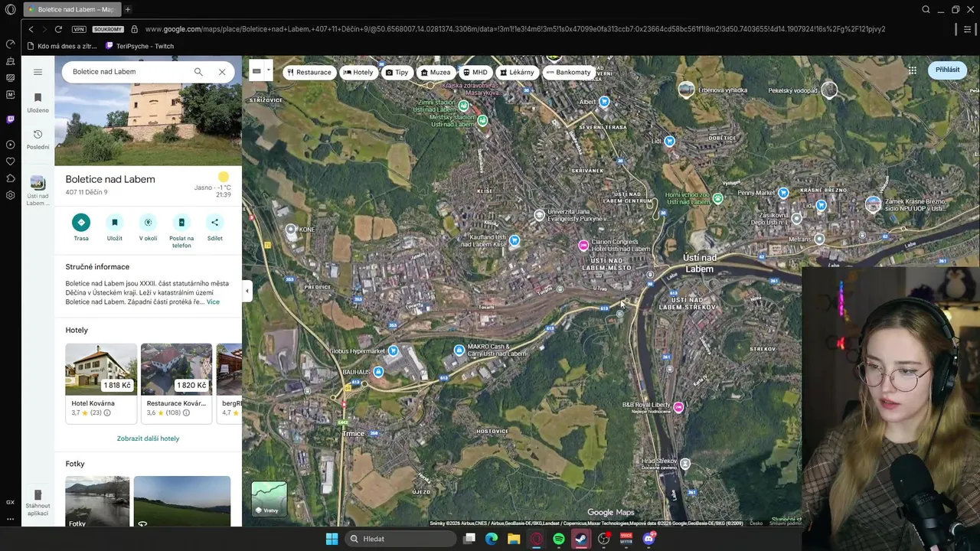Filter map by Bankomaty
The width and height of the screenshot is (980, 551).
click(x=569, y=72)
